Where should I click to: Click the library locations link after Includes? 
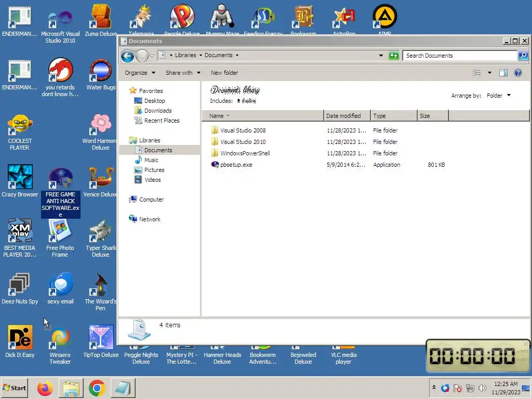tap(247, 101)
